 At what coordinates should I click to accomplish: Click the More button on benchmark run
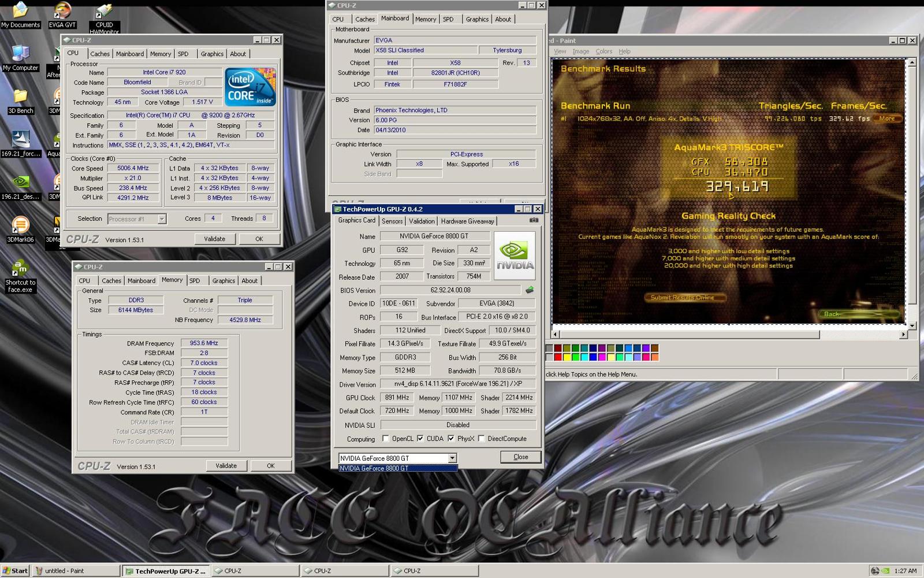[x=887, y=118]
